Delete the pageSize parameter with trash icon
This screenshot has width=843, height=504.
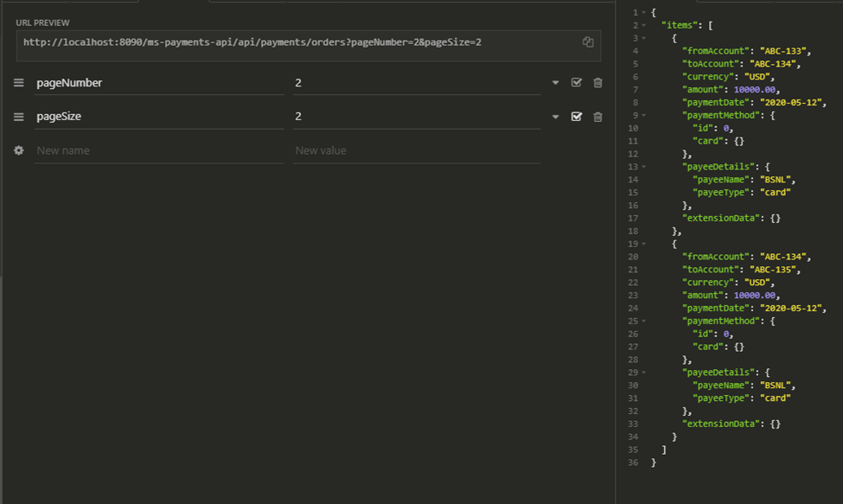[597, 117]
